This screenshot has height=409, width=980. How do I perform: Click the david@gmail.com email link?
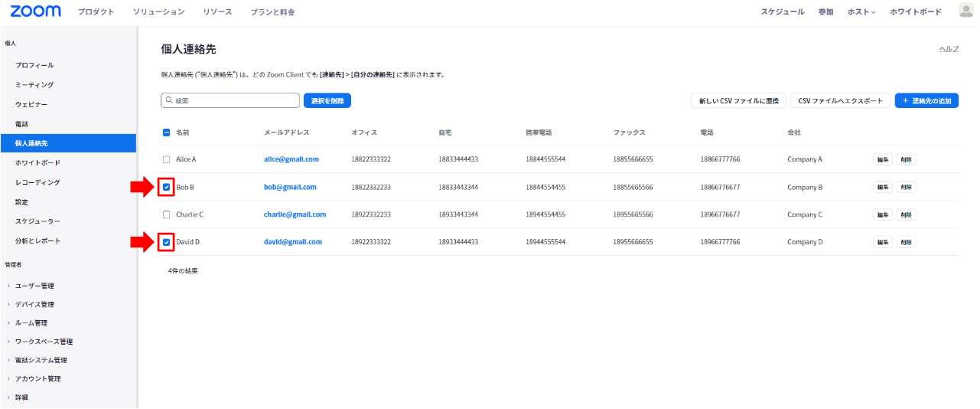(x=293, y=242)
